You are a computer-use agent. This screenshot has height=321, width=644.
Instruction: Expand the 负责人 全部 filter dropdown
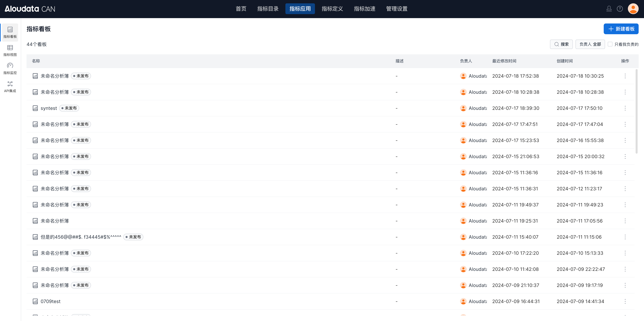point(590,44)
